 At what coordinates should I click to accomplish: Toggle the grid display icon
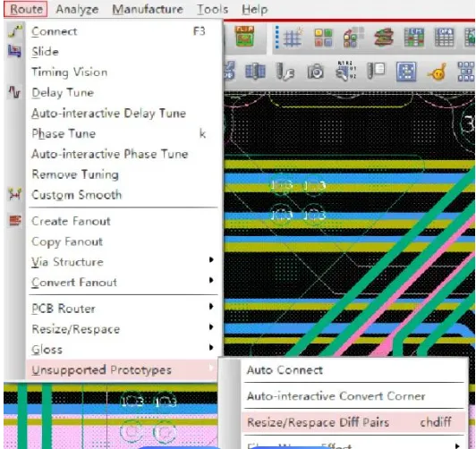point(293,37)
